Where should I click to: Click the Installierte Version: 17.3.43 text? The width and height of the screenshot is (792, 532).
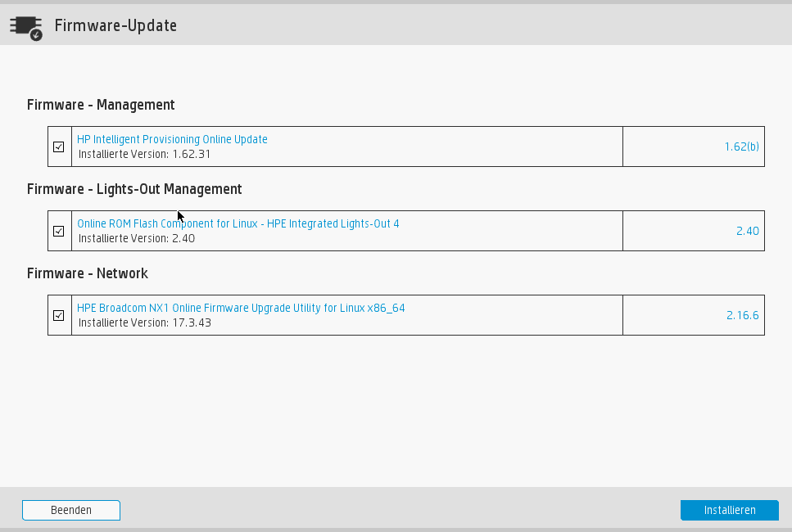pos(144,322)
